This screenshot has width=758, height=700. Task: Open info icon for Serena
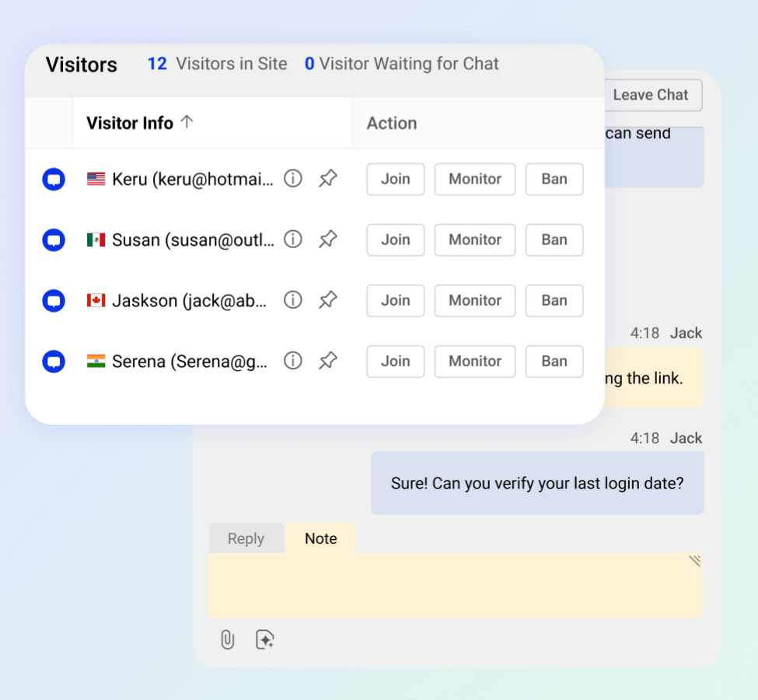pos(292,361)
